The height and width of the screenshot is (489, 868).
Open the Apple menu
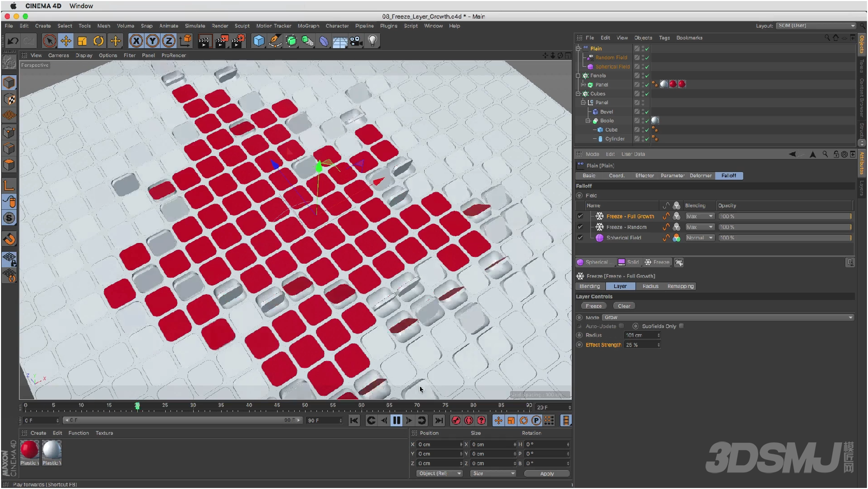click(x=13, y=6)
